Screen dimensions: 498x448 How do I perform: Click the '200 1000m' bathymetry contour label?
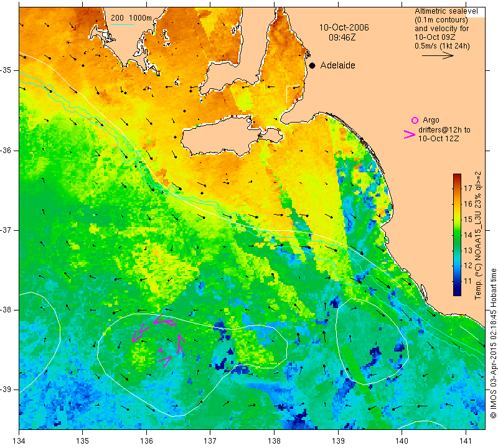(131, 18)
